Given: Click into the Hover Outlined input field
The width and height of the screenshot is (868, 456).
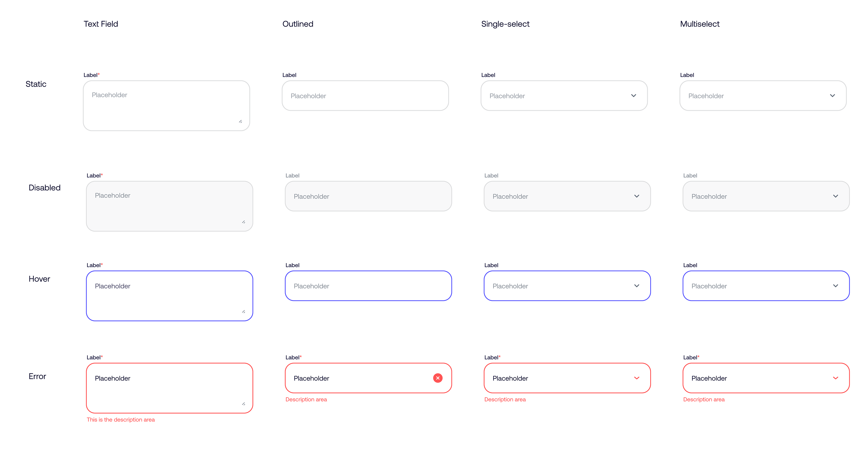Looking at the screenshot, I should pyautogui.click(x=368, y=286).
